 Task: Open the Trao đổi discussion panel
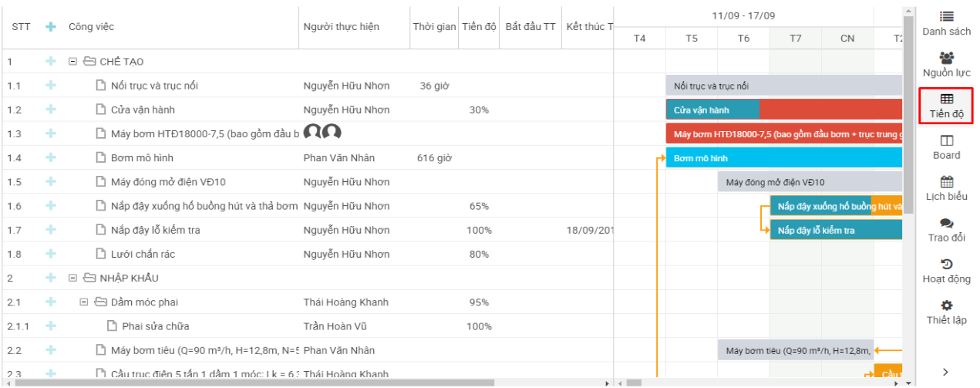point(946,230)
